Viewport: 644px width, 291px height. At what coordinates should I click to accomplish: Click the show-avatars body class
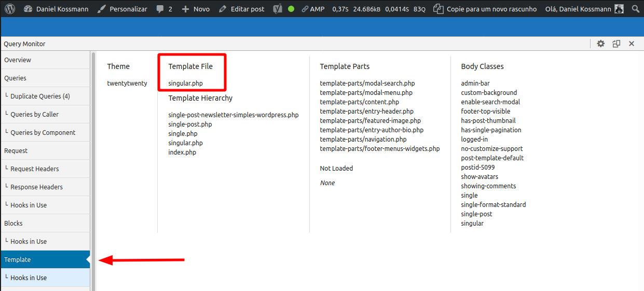coord(479,177)
